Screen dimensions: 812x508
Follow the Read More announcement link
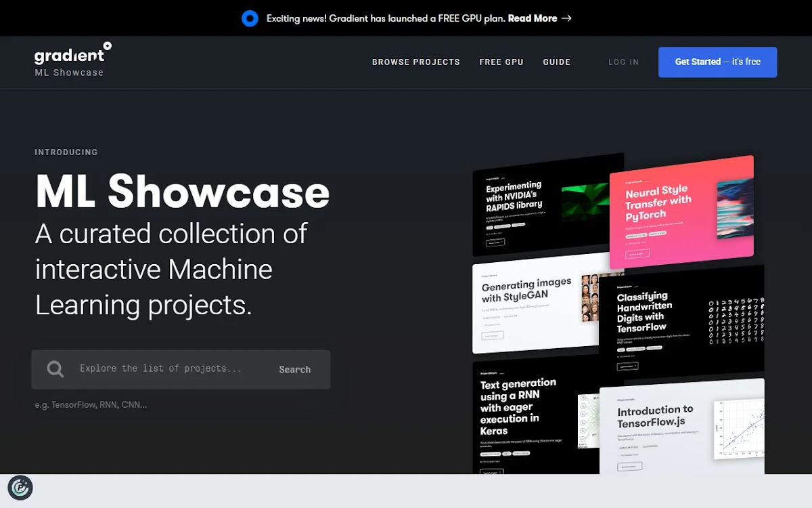click(x=540, y=18)
